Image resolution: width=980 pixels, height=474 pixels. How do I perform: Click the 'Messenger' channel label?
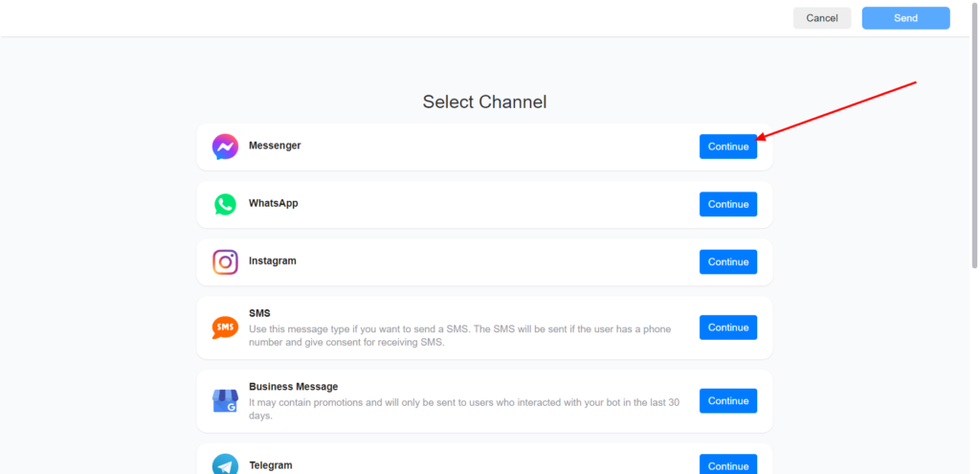point(275,146)
